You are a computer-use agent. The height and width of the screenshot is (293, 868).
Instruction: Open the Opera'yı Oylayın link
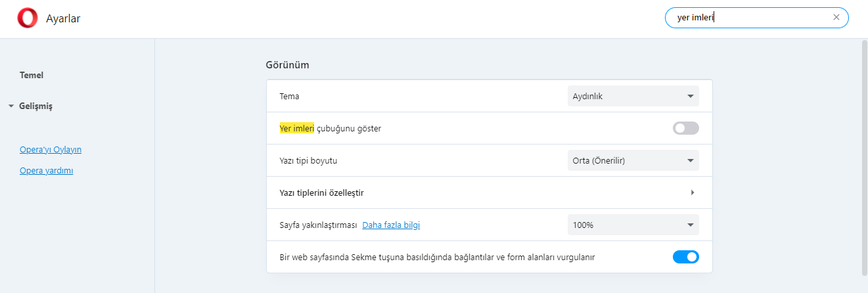point(51,149)
